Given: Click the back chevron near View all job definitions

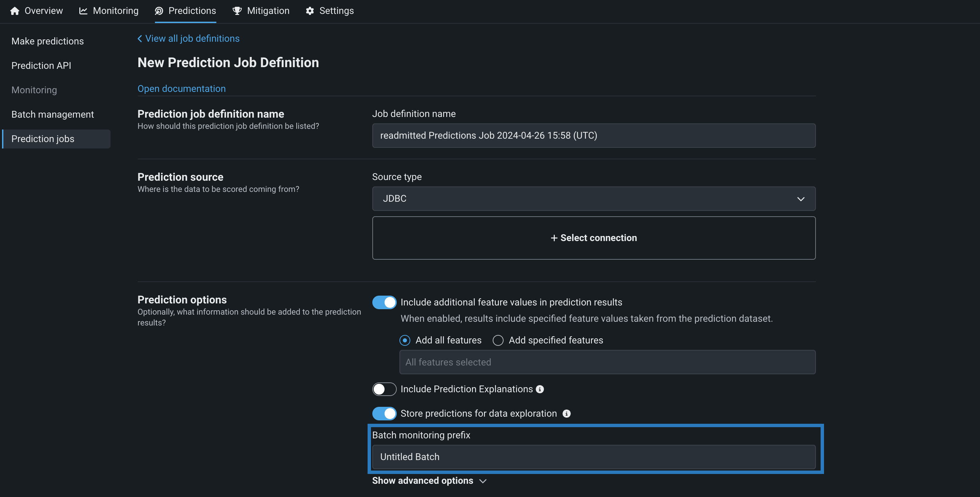Looking at the screenshot, I should coord(140,38).
